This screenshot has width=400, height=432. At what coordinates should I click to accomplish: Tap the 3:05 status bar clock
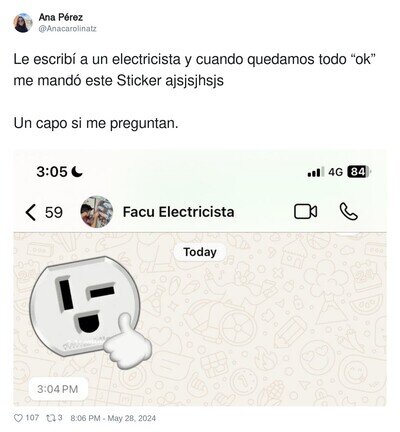click(52, 172)
